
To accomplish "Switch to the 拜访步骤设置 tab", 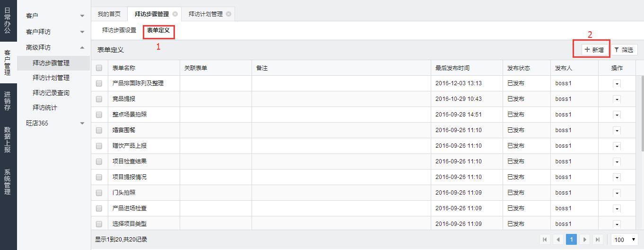I will point(119,30).
